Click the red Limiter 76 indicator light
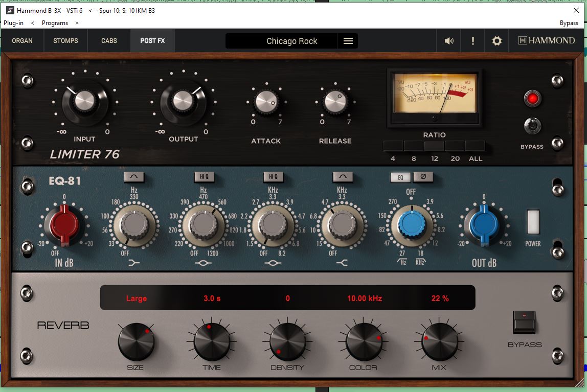 click(x=532, y=99)
